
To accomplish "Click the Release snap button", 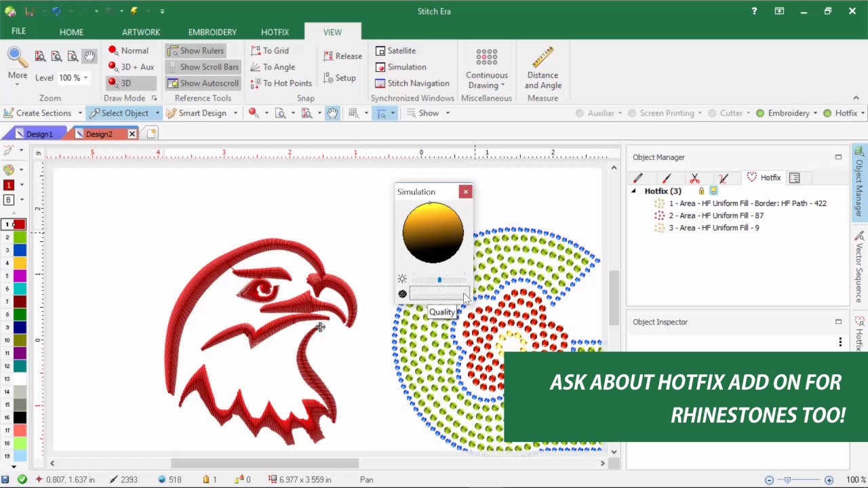I will 342,56.
